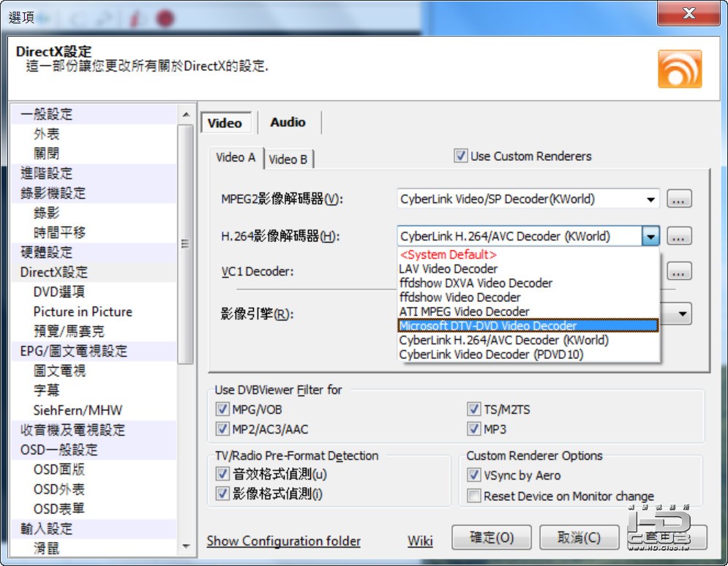Image resolution: width=728 pixels, height=566 pixels.
Task: Click the settings tree scrollbar thumb
Action: [186, 244]
